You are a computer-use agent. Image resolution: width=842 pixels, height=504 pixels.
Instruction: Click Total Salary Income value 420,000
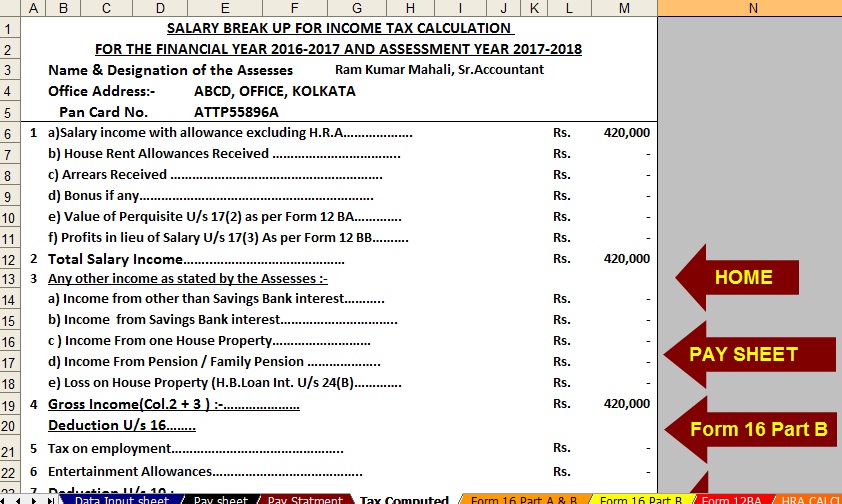pos(626,259)
